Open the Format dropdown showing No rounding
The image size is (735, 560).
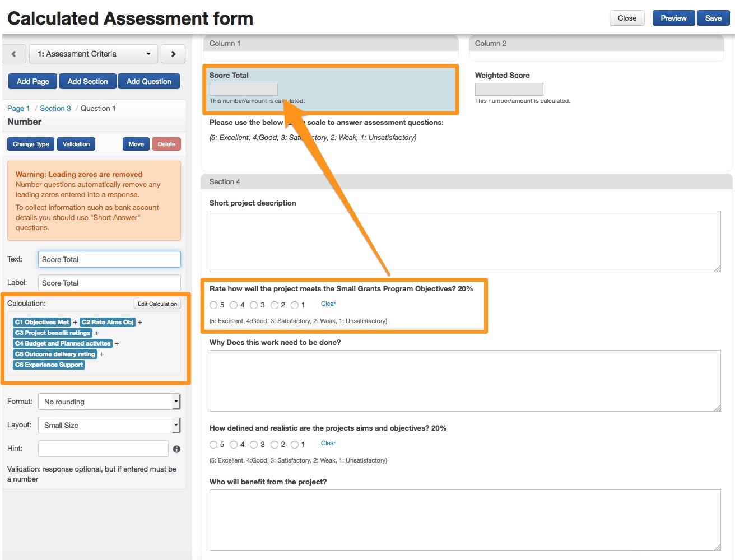coord(109,402)
